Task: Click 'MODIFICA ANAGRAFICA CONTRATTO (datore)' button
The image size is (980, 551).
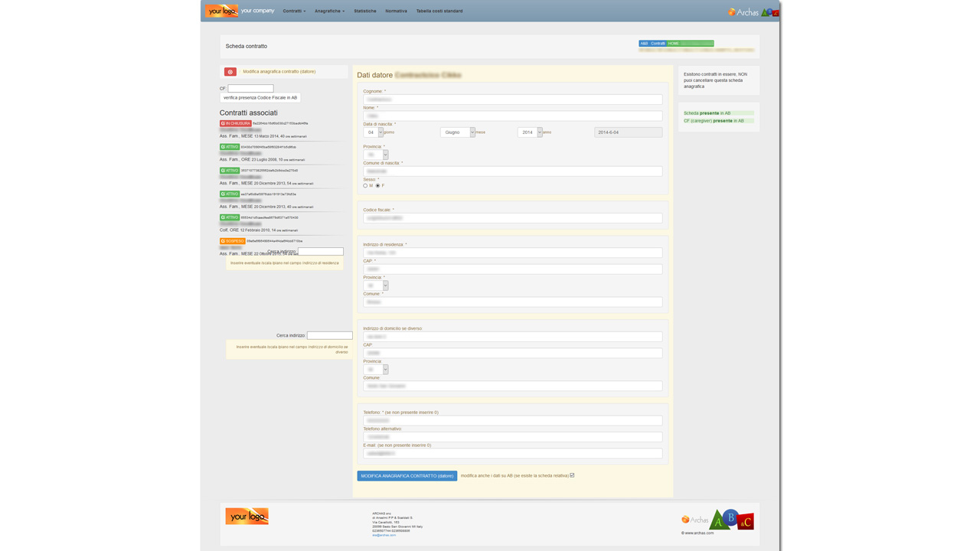Action: pyautogui.click(x=407, y=476)
